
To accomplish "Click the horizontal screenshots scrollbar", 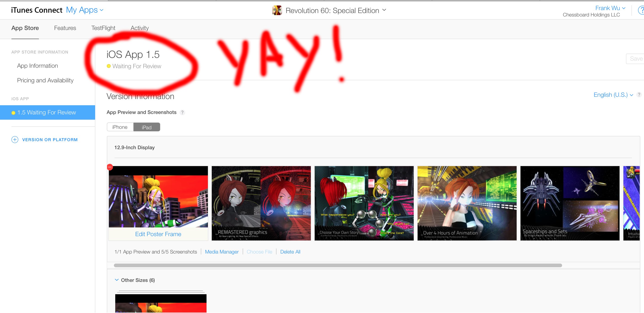I will tap(338, 265).
